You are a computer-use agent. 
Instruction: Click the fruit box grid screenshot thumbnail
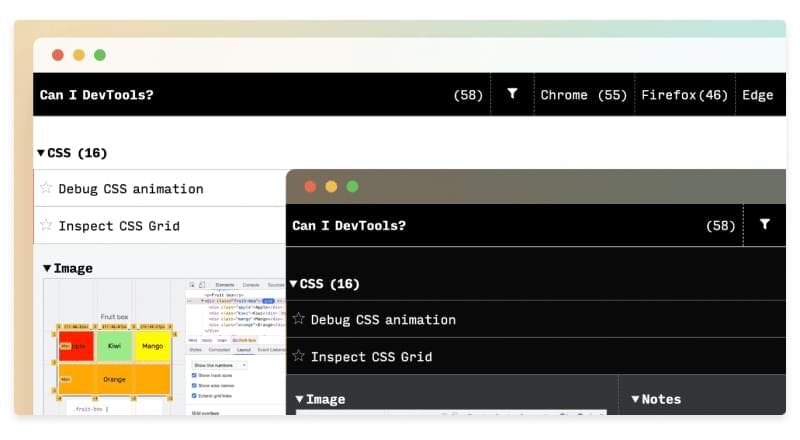tap(164, 347)
